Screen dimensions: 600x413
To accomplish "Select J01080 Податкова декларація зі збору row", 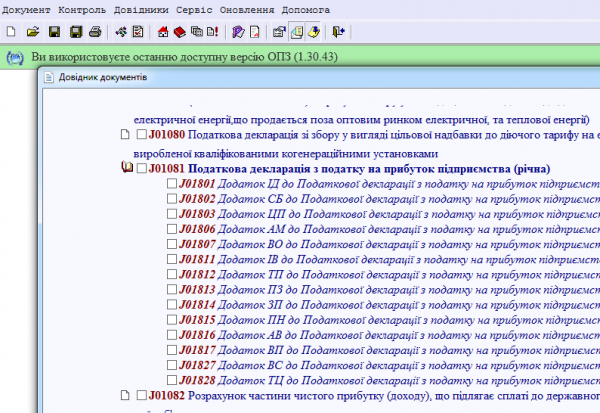I will click(x=374, y=135).
